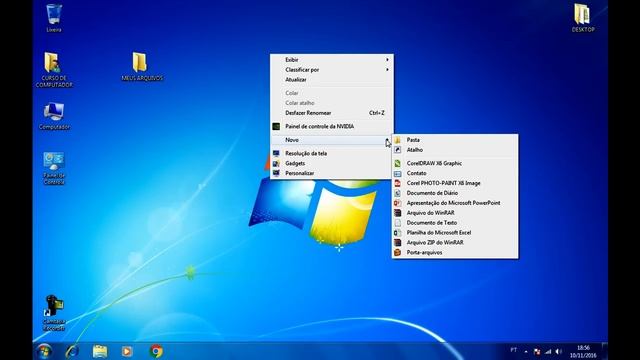Create a new Arquivo ZIP do WinRAR
This screenshot has height=360, width=640.
click(x=455, y=242)
